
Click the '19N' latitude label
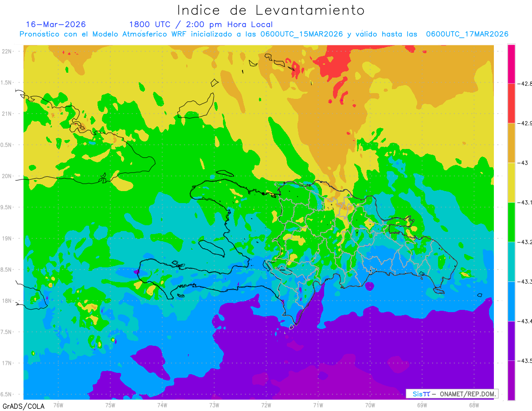(x=8, y=238)
